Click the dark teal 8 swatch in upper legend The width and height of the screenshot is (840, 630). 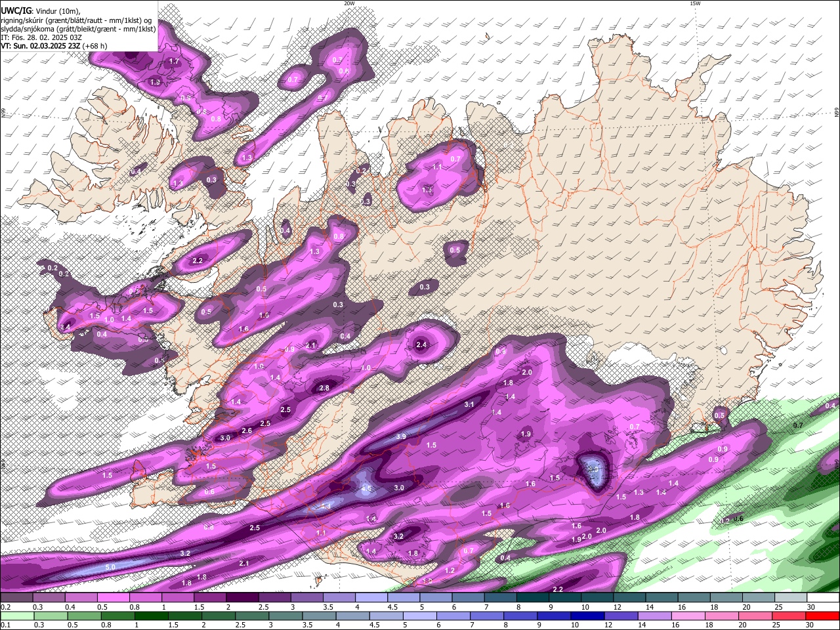tap(532, 597)
